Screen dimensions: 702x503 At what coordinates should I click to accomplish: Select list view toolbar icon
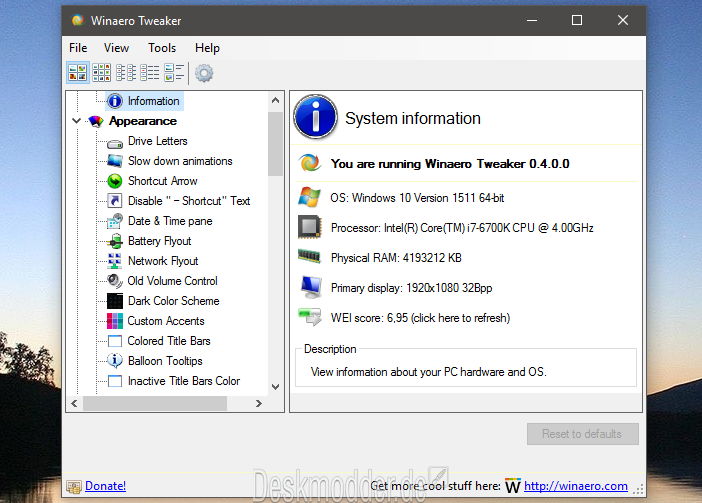[x=126, y=72]
